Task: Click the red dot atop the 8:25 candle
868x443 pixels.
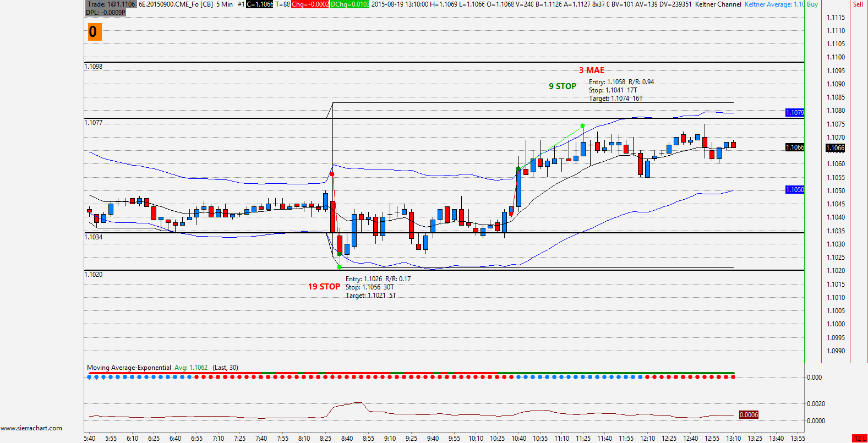Action: [x=332, y=174]
